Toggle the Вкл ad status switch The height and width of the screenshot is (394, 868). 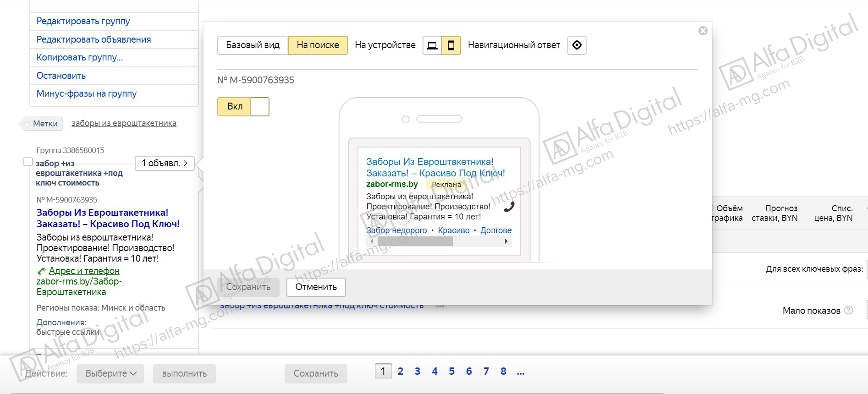[x=243, y=106]
